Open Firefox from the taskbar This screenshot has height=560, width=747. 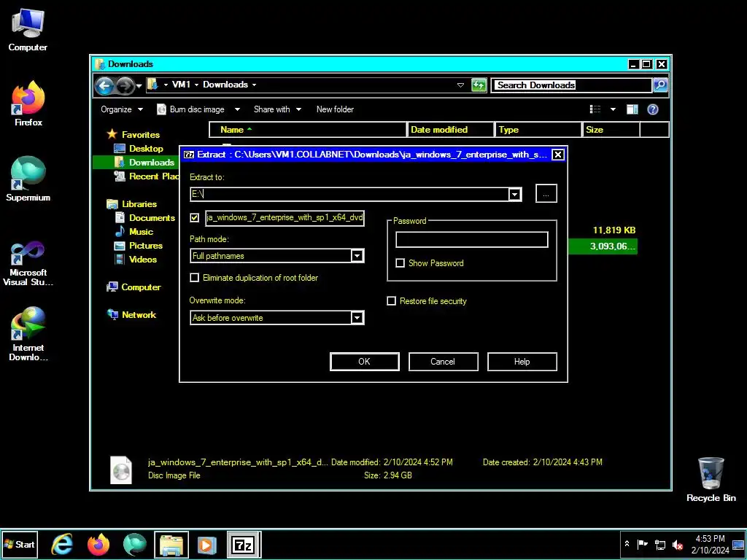[98, 544]
